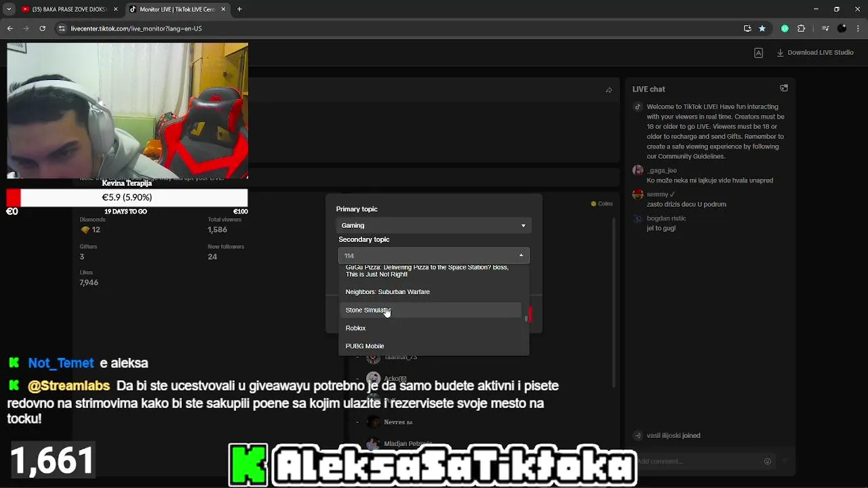The image size is (868, 488).
Task: Click the Likes 7,946 value
Action: tap(89, 283)
